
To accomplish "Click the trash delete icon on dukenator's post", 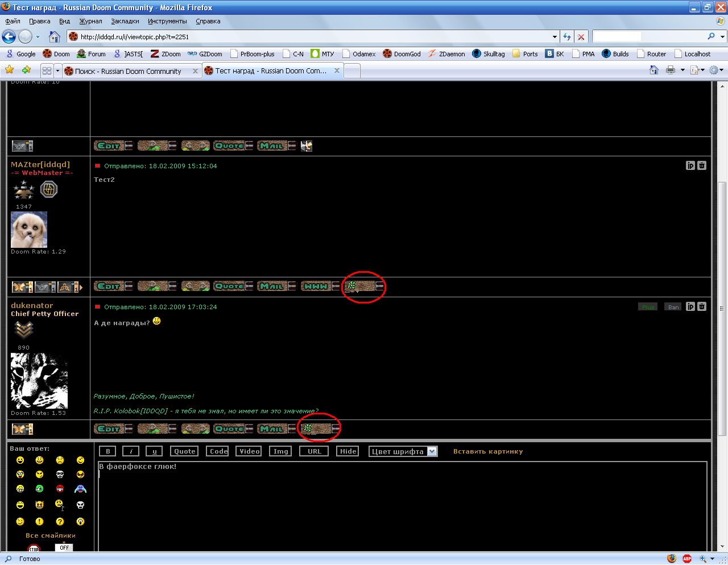I will 702,307.
